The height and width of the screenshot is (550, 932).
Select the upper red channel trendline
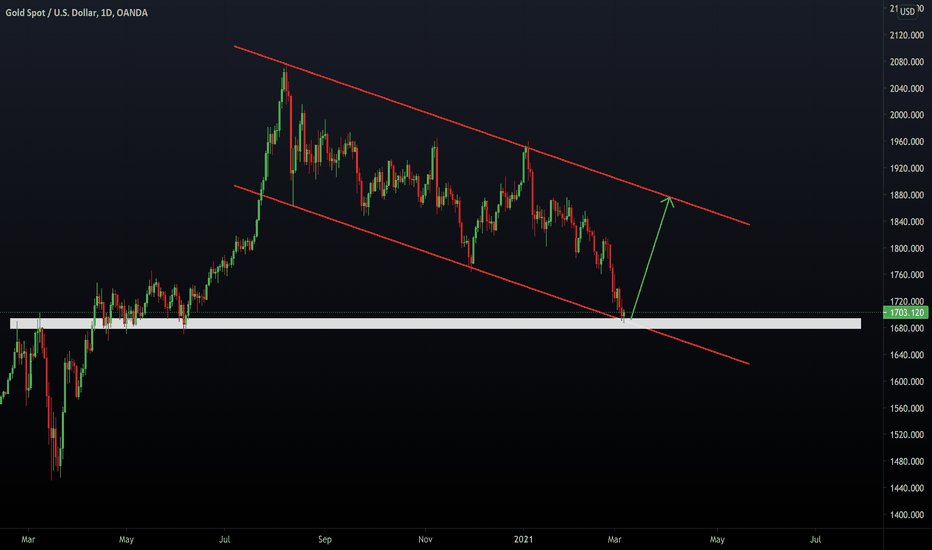[492, 135]
